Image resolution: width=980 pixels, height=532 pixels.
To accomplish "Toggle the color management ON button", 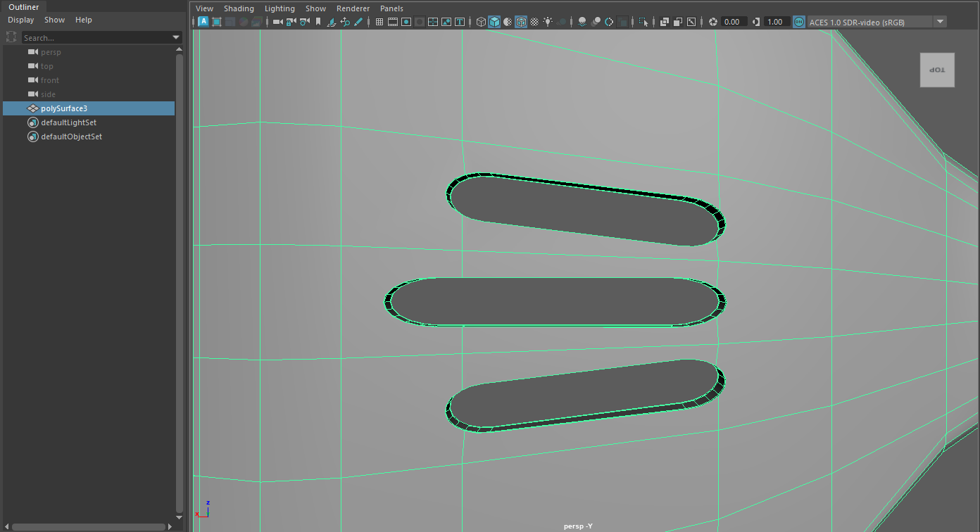I will tap(799, 22).
